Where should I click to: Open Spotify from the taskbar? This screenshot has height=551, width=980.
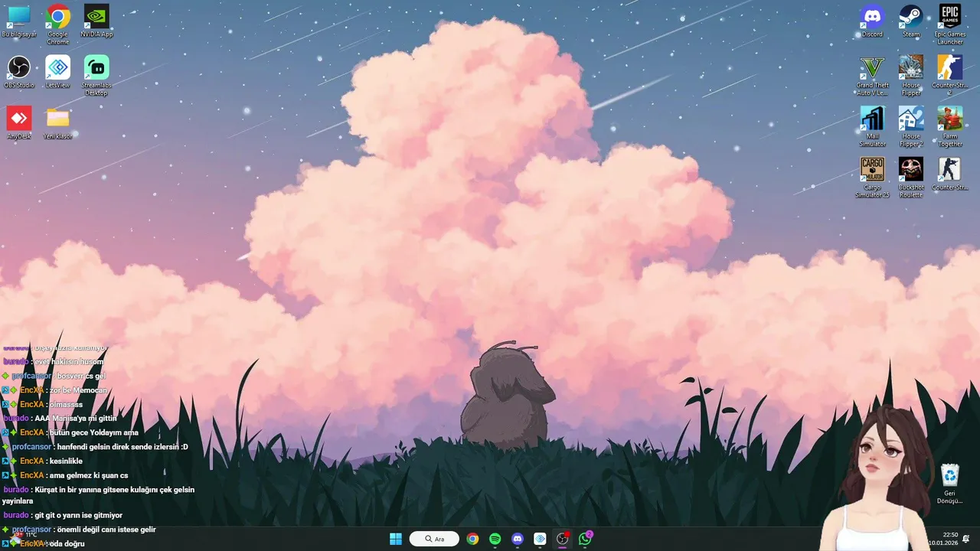coord(495,539)
